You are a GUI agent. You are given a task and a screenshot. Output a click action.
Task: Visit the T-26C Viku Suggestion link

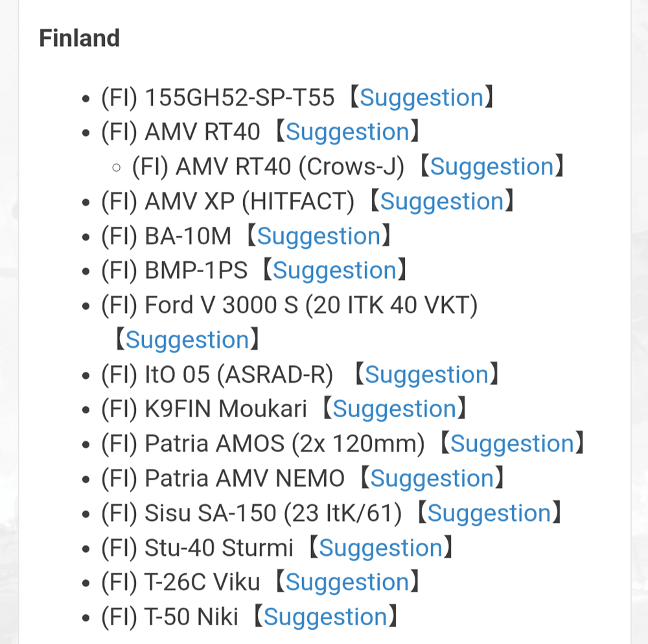coord(347,582)
